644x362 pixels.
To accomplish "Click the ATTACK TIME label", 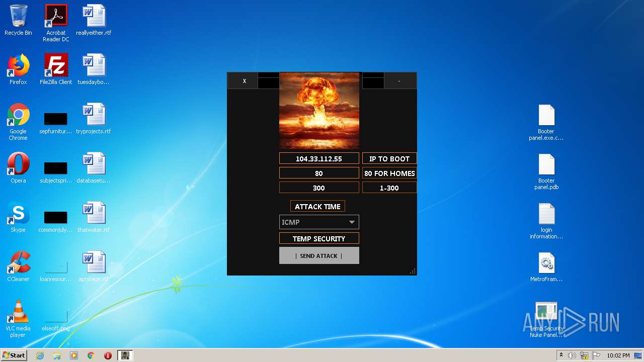I will 317,207.
